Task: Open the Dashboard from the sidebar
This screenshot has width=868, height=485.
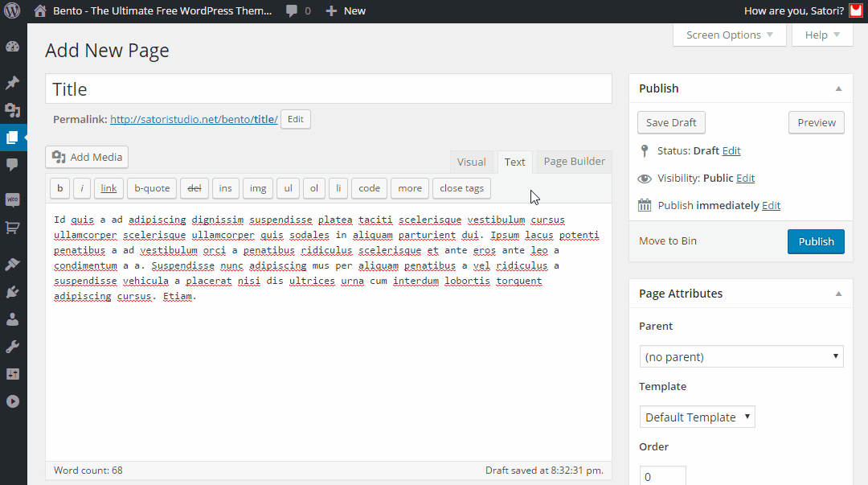Action: pyautogui.click(x=12, y=47)
